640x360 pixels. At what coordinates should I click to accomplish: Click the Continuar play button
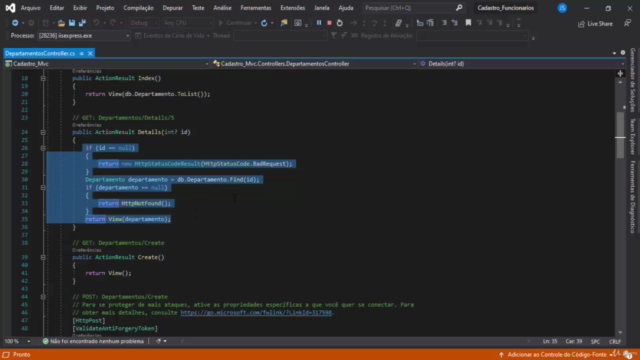tap(235, 23)
